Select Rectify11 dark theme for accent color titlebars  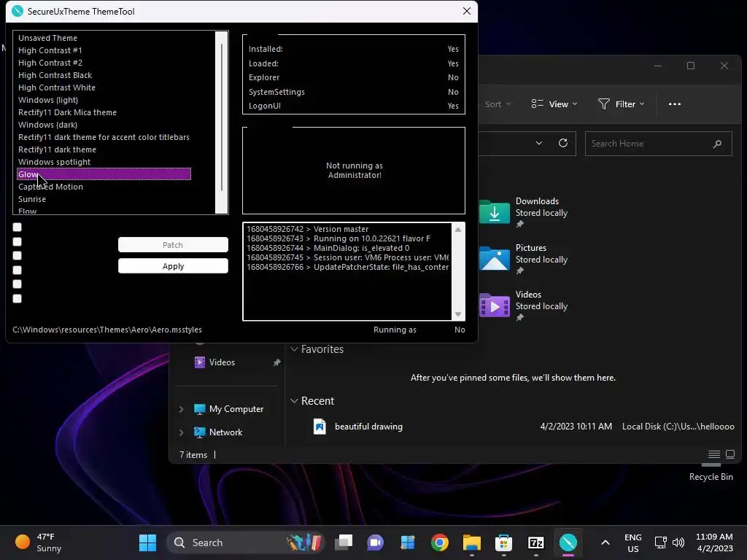[104, 137]
